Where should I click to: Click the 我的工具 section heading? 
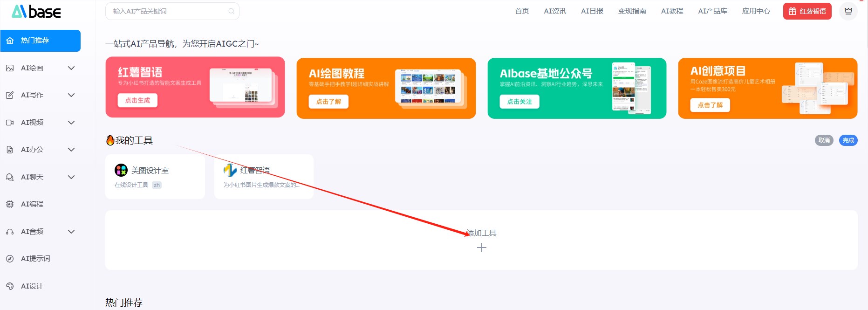click(x=134, y=140)
